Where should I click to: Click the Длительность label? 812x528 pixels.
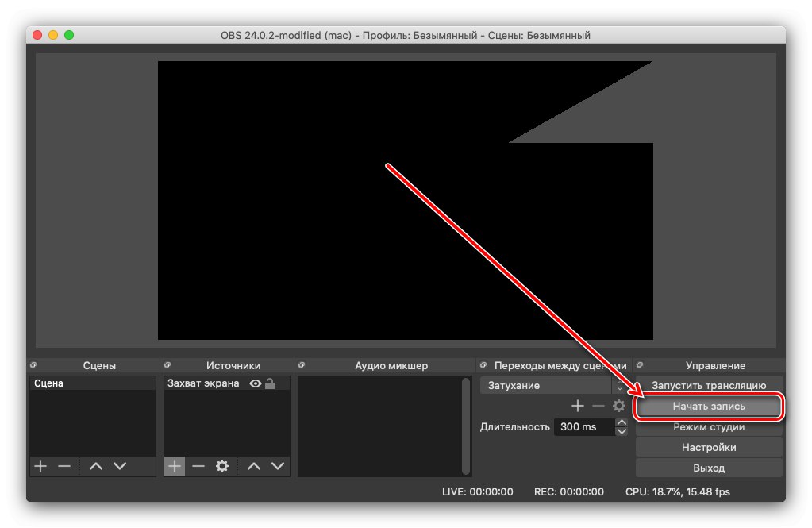coord(515,427)
